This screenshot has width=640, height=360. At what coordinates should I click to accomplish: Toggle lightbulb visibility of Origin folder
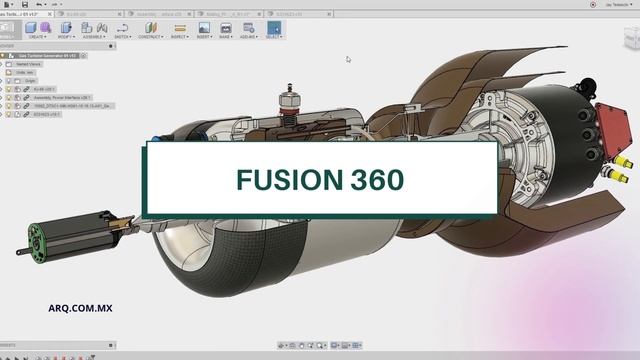click(9, 81)
